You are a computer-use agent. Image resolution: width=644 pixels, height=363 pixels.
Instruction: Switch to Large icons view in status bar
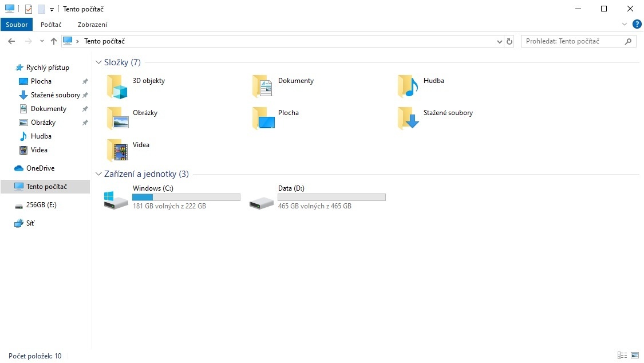pos(635,356)
